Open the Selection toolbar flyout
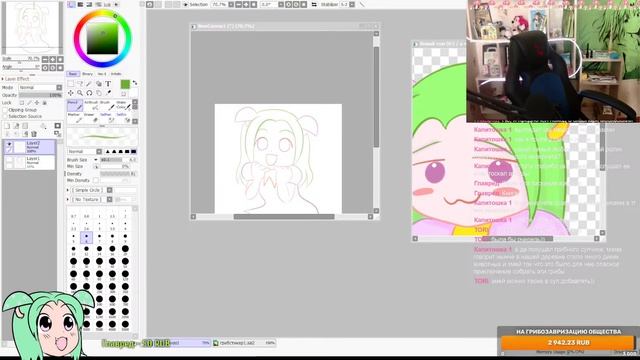Image resolution: width=640 pixels, height=360 pixels. coord(185,4)
